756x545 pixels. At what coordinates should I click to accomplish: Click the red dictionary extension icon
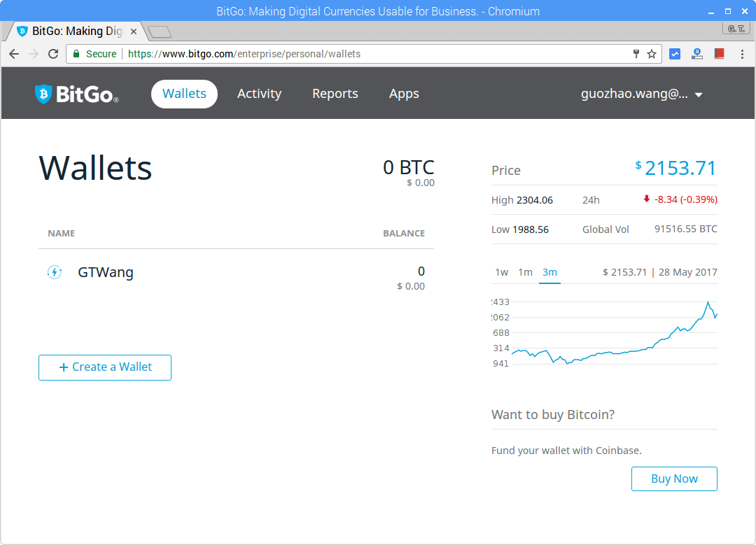720,53
